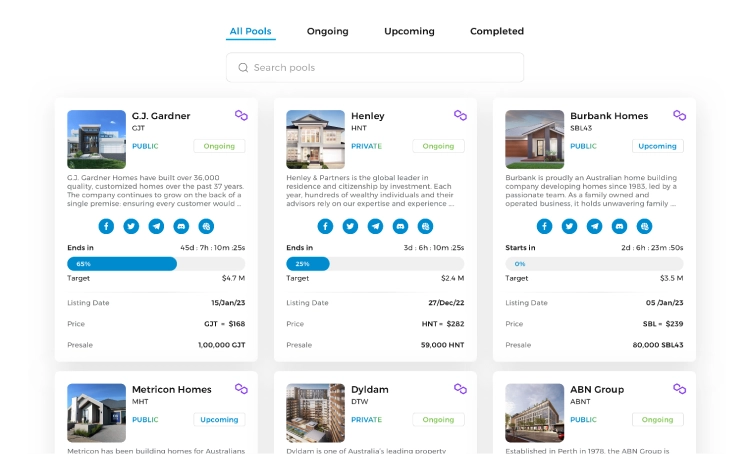This screenshot has height=454, width=750.
Task: Click the 45d : 7h : 10m countdown timer
Action: pyautogui.click(x=212, y=248)
